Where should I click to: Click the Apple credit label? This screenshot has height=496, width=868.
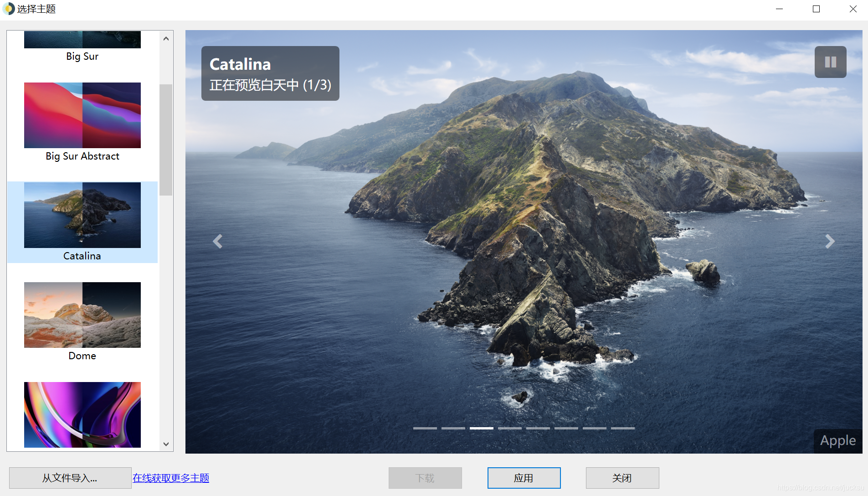click(838, 441)
